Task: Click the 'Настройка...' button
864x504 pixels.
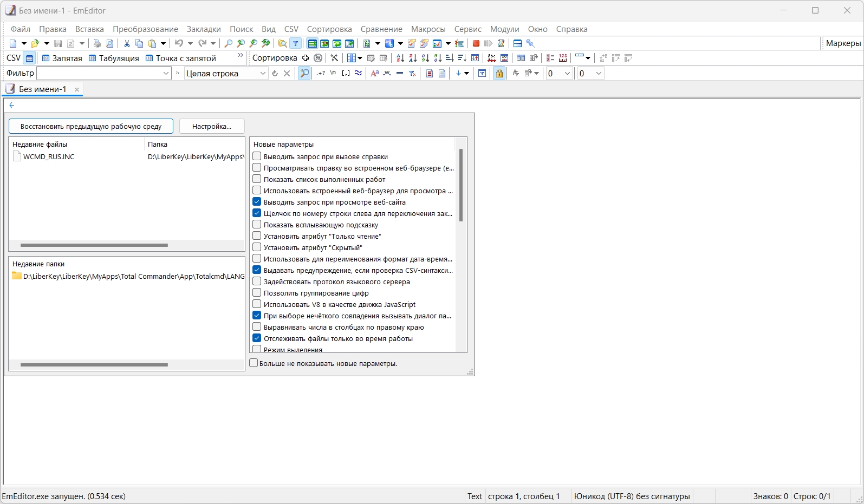Action: [212, 126]
